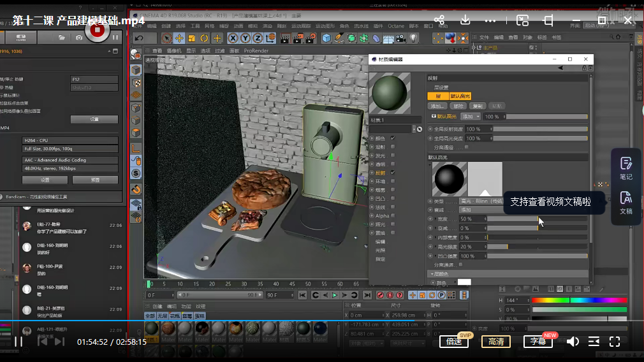This screenshot has width=644, height=362.
Task: Click the spline pen tool icon
Action: [x=339, y=39]
